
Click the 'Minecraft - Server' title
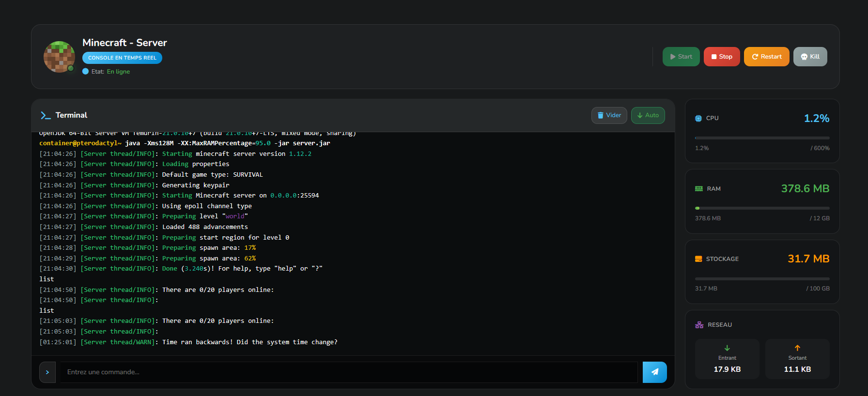point(124,43)
